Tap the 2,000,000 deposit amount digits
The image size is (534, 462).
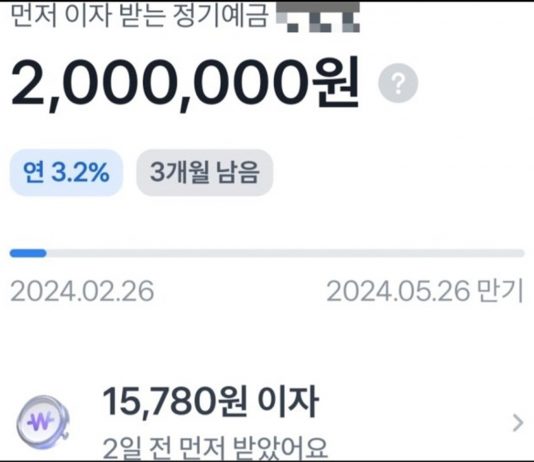162,84
